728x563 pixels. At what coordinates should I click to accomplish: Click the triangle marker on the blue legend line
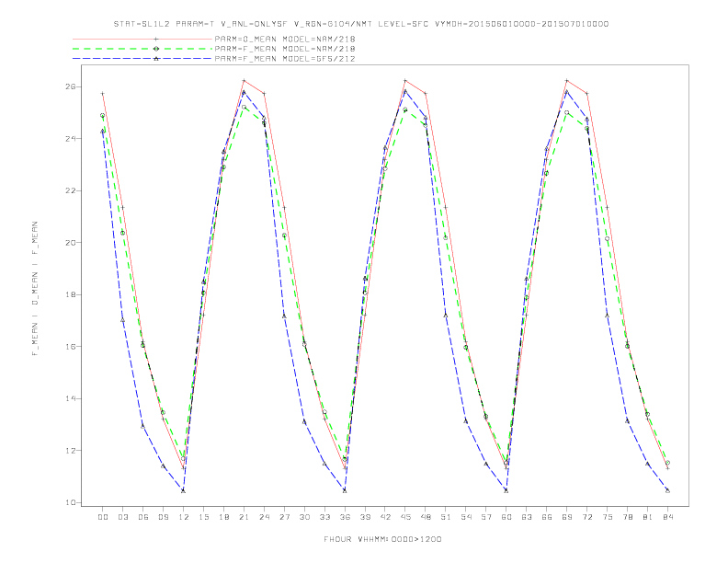156,59
